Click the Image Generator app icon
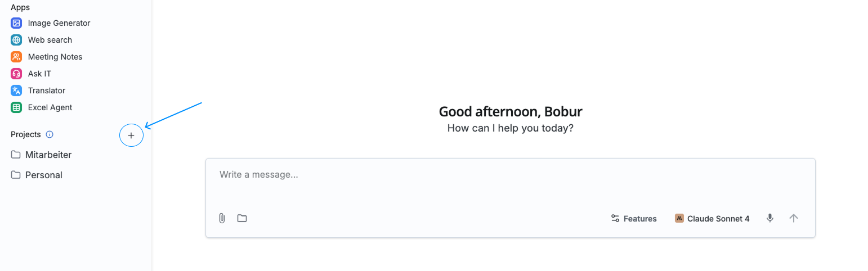The height and width of the screenshot is (271, 868). (x=16, y=23)
